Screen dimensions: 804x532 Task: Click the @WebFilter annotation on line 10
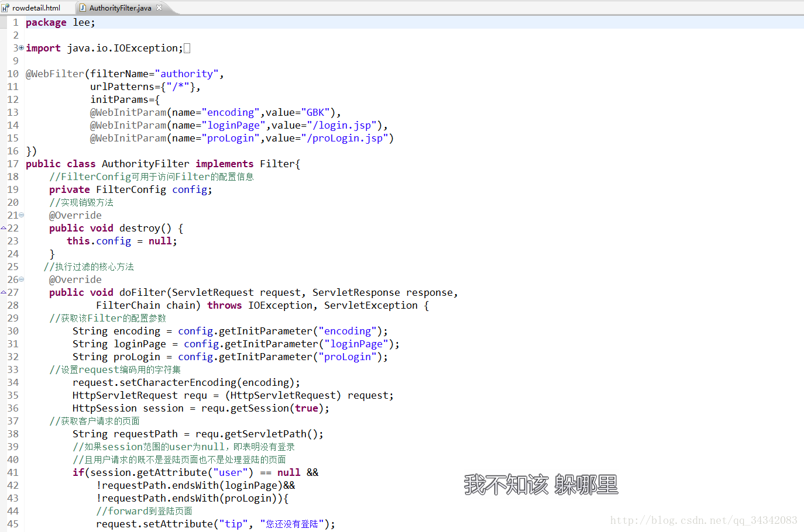click(x=55, y=74)
